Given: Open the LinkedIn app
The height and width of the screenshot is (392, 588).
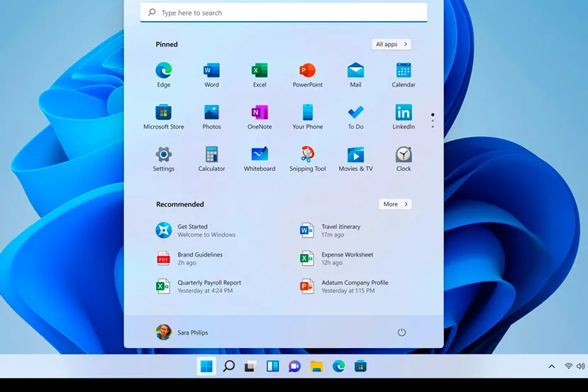Looking at the screenshot, I should [404, 117].
